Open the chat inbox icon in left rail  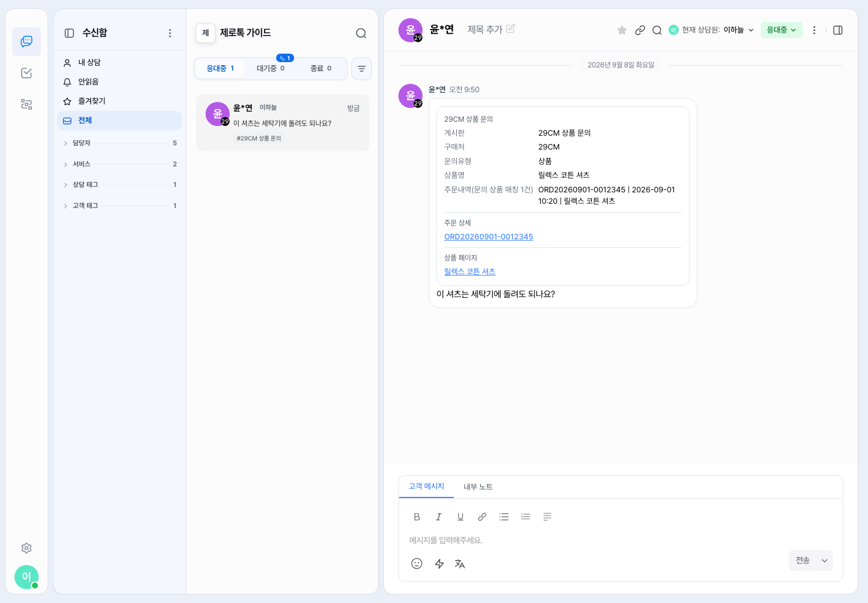[x=27, y=42]
